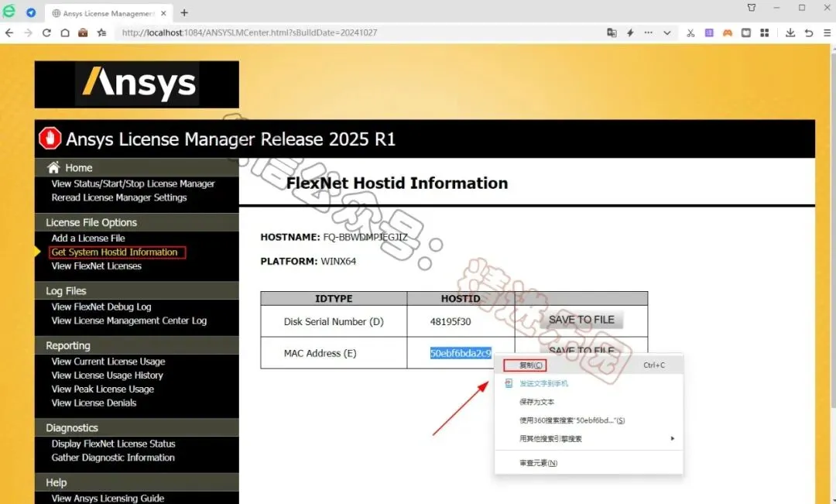This screenshot has width=836, height=504.
Task: Open the browser hamburger main menu
Action: (827, 33)
